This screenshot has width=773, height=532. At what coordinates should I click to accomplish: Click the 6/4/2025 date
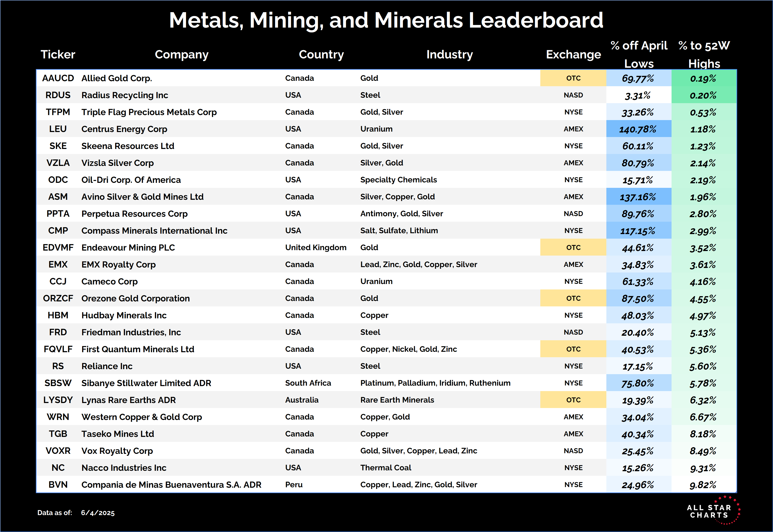[98, 513]
